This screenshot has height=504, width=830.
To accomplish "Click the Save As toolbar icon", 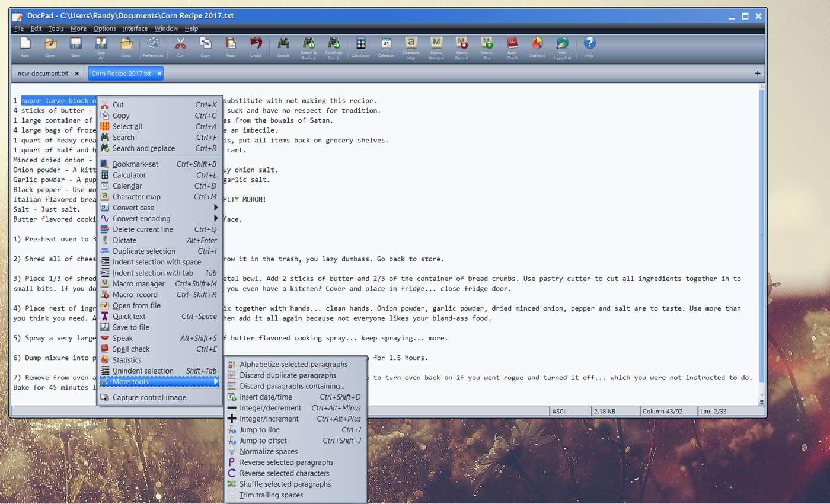I will pyautogui.click(x=101, y=48).
